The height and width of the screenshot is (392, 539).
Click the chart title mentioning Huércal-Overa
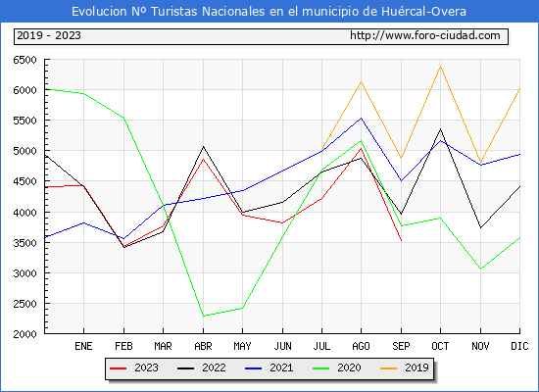coord(269,12)
